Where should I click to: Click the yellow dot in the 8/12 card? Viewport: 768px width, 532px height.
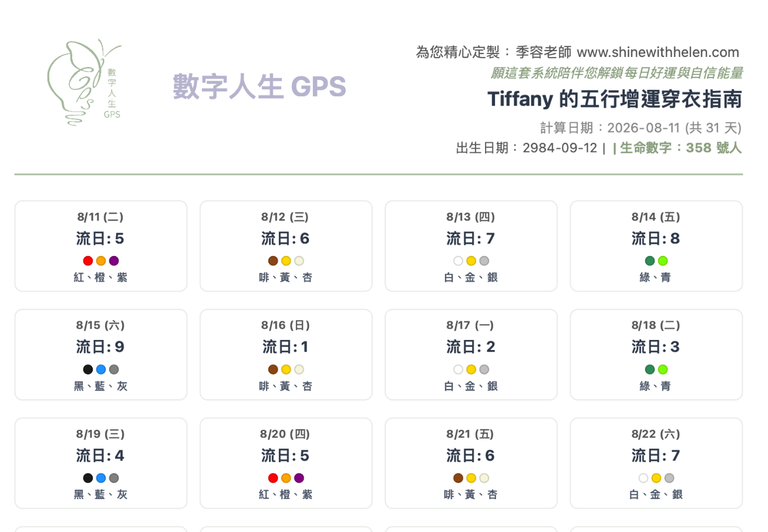coord(286,261)
